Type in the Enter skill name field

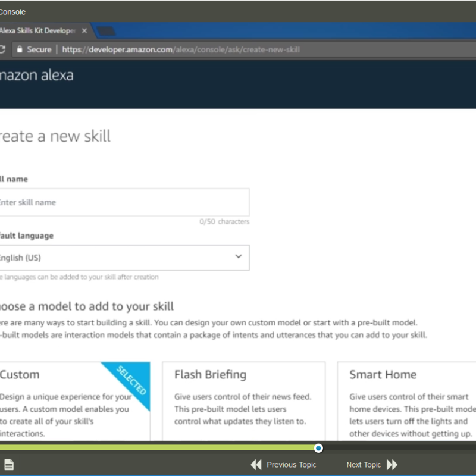pos(124,202)
